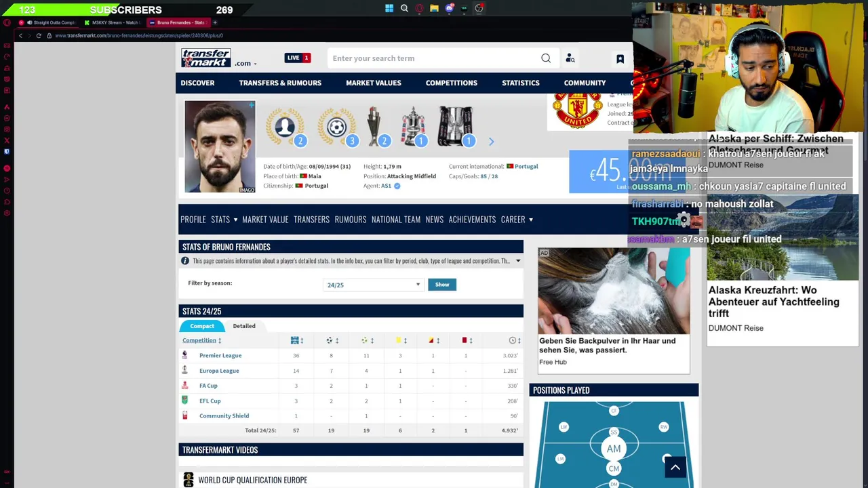Sort by red cards column icon
This screenshot has width=868, height=488.
(465, 340)
